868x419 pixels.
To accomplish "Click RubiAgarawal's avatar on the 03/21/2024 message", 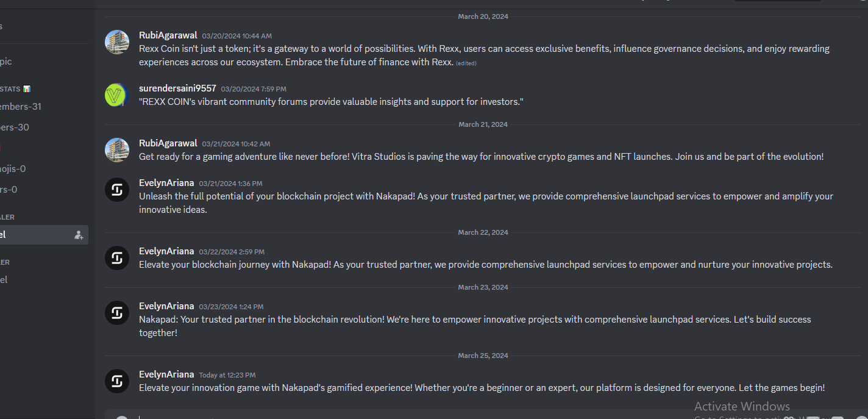I will pyautogui.click(x=116, y=150).
